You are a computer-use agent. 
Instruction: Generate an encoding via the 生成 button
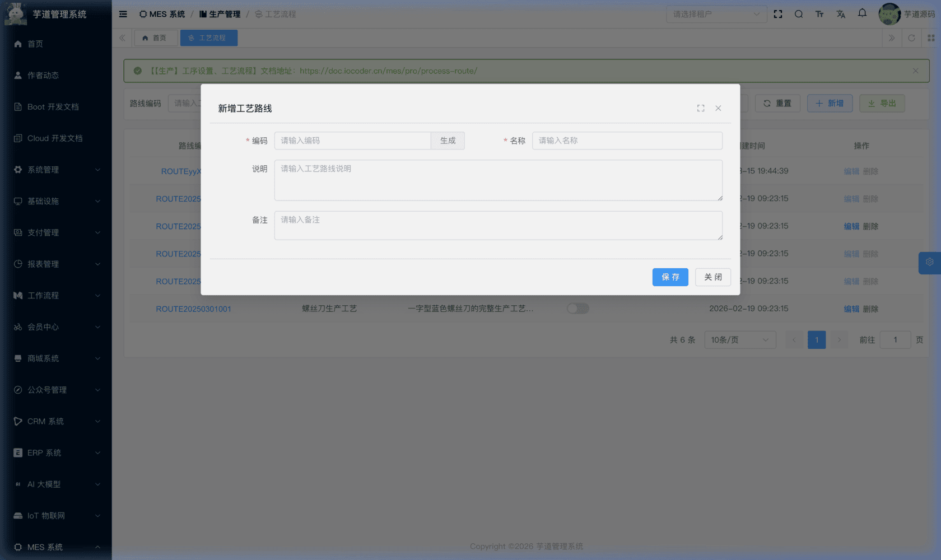(448, 141)
